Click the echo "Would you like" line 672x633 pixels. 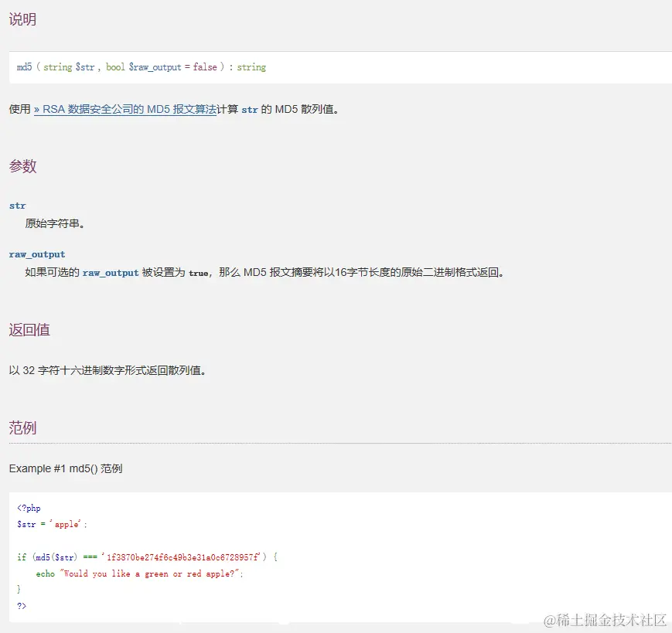[140, 573]
